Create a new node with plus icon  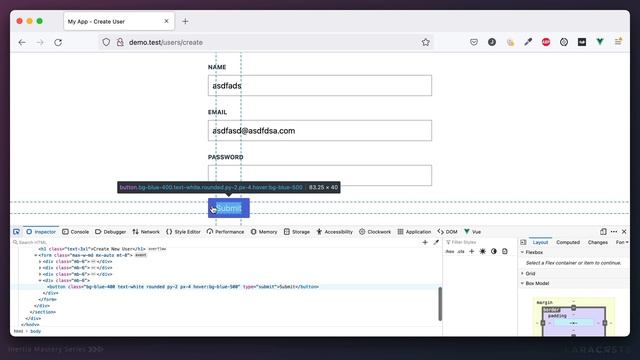(425, 242)
